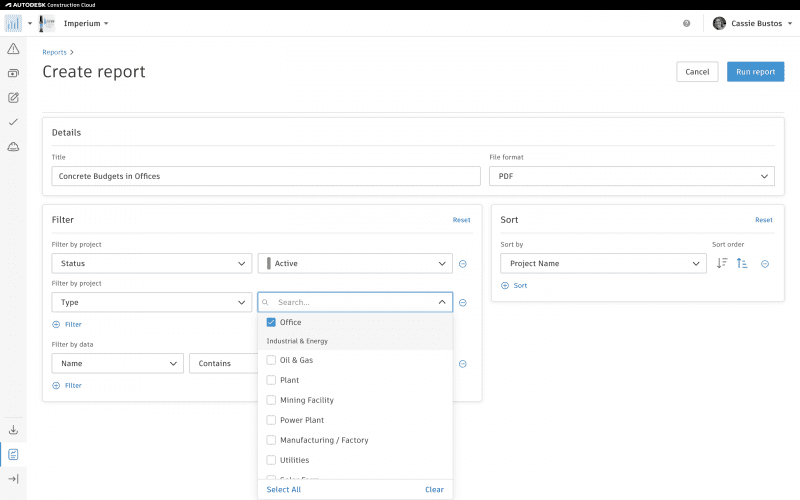Click Select All in the dropdown footer

click(283, 489)
